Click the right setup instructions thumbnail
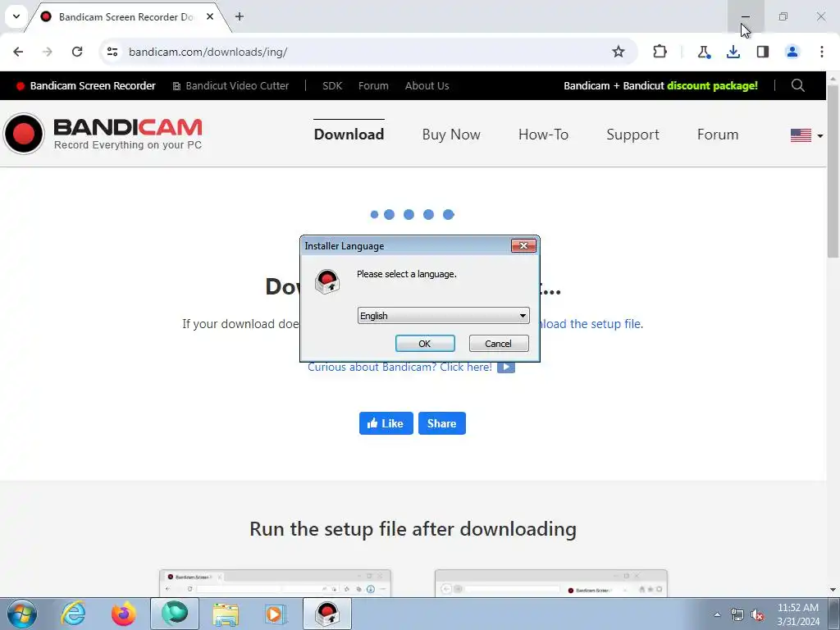 tap(550, 583)
